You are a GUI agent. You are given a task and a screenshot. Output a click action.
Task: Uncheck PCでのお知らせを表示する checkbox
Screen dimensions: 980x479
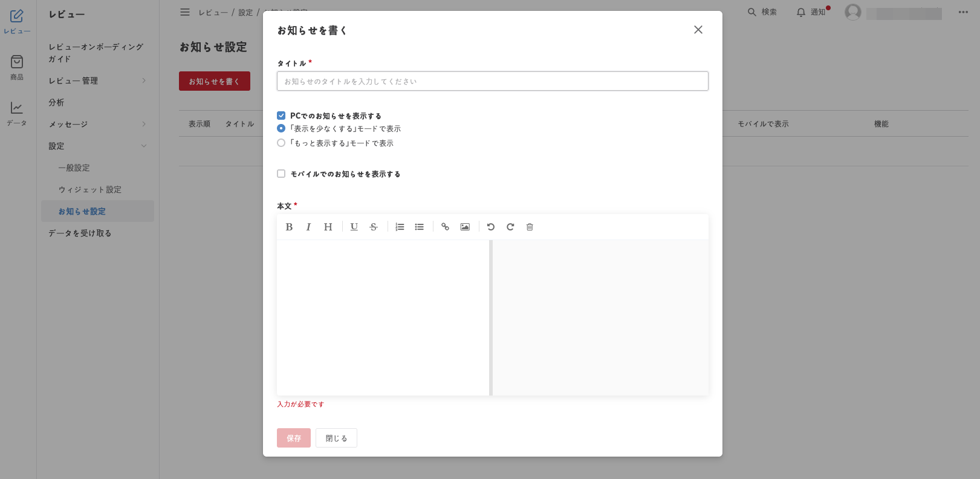pos(281,116)
